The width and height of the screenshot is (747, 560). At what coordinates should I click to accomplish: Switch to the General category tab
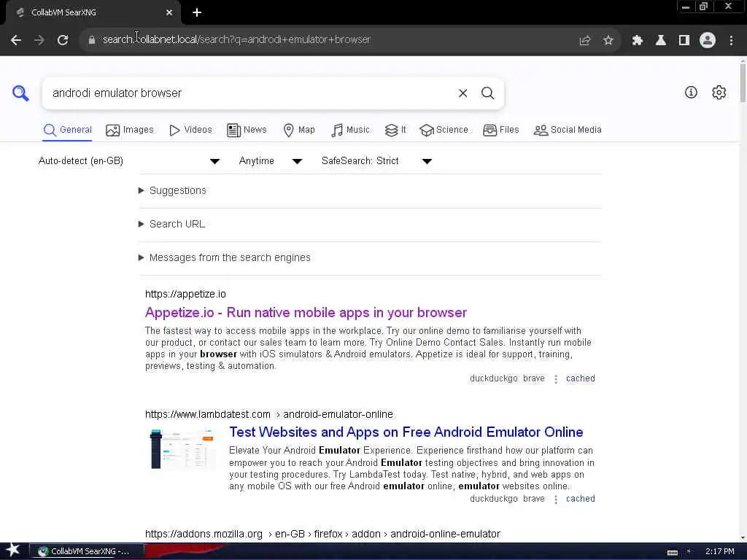coord(67,130)
